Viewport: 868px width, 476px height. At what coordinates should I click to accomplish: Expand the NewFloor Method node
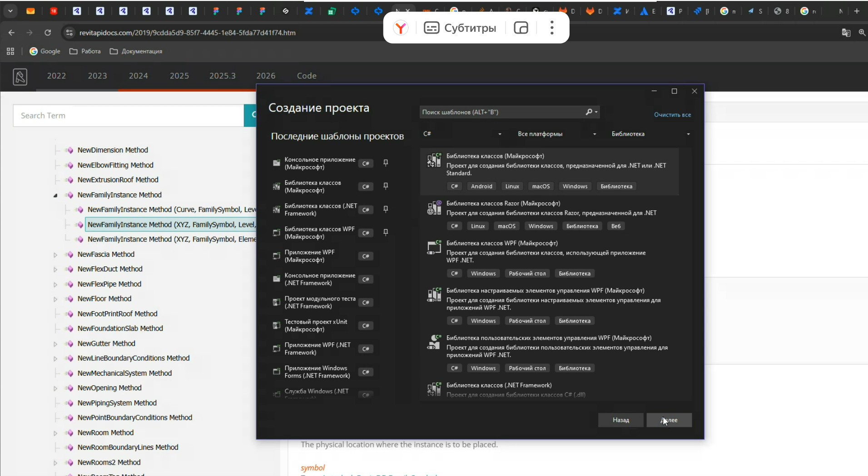click(55, 299)
